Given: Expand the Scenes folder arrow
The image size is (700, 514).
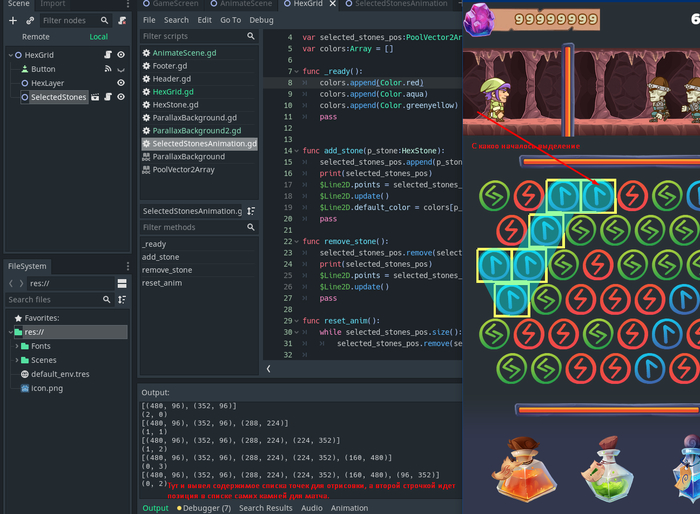Looking at the screenshot, I should coord(17,360).
